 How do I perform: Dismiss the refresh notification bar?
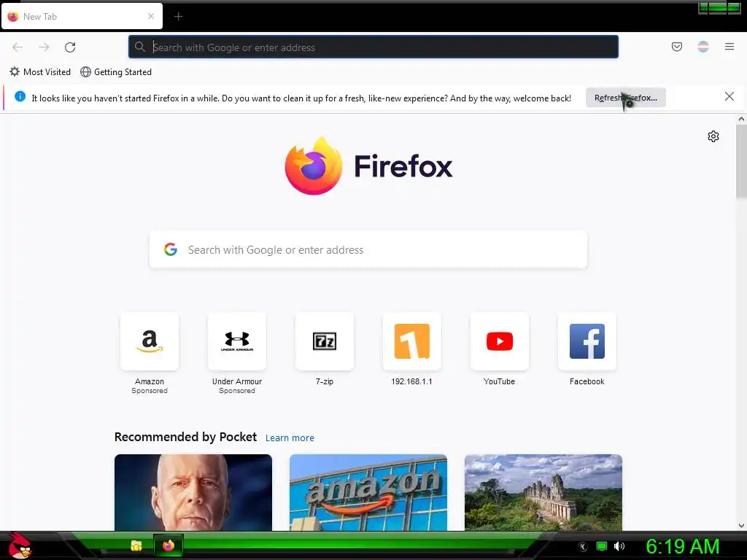pyautogui.click(x=729, y=97)
